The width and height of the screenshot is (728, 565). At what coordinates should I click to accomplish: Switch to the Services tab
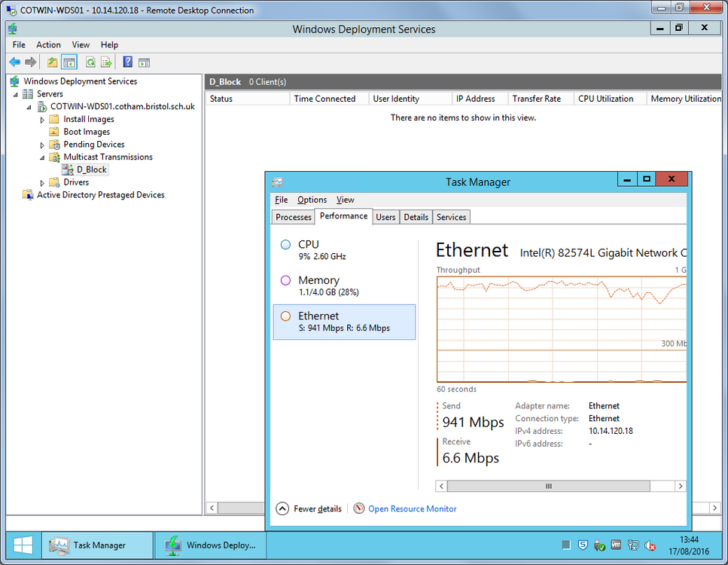pyautogui.click(x=451, y=217)
